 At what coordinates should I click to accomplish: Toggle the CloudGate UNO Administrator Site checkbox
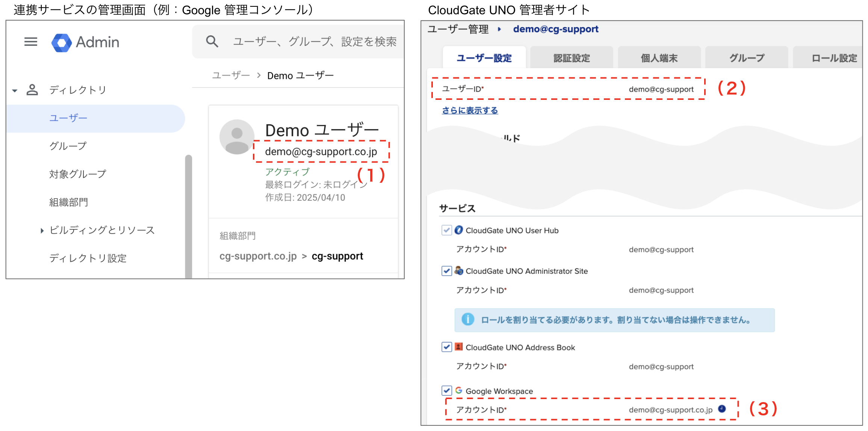click(446, 271)
